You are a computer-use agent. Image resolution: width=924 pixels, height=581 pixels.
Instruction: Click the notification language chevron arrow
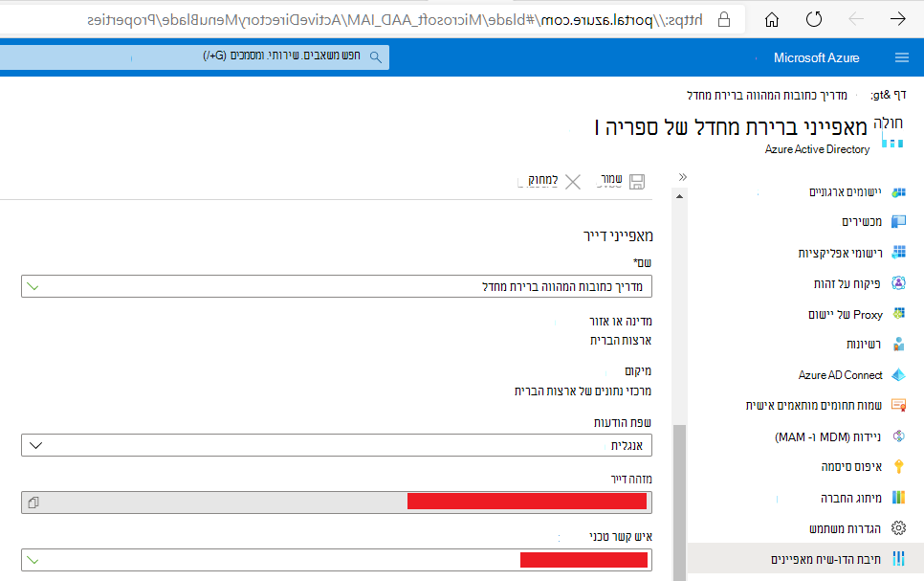pyautogui.click(x=36, y=445)
